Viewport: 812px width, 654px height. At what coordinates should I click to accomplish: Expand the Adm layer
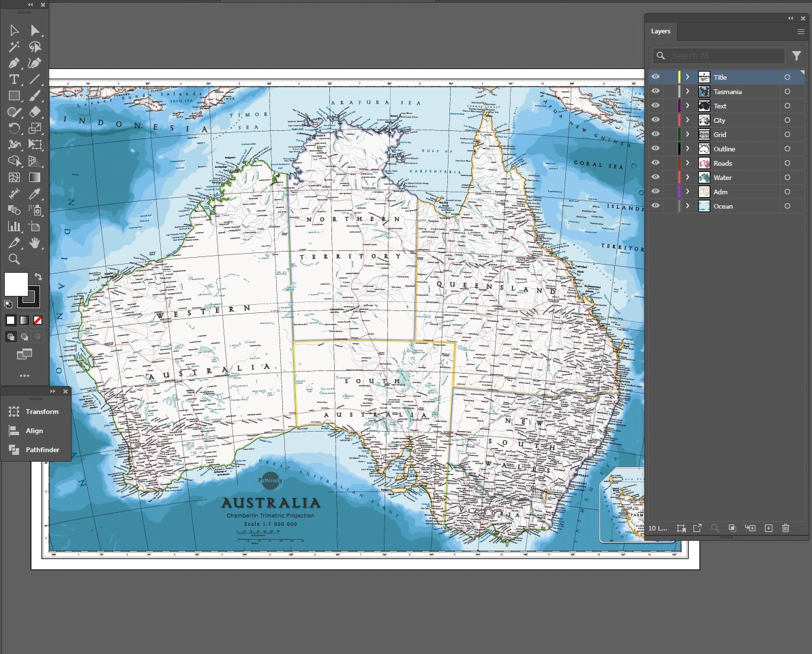(x=687, y=191)
